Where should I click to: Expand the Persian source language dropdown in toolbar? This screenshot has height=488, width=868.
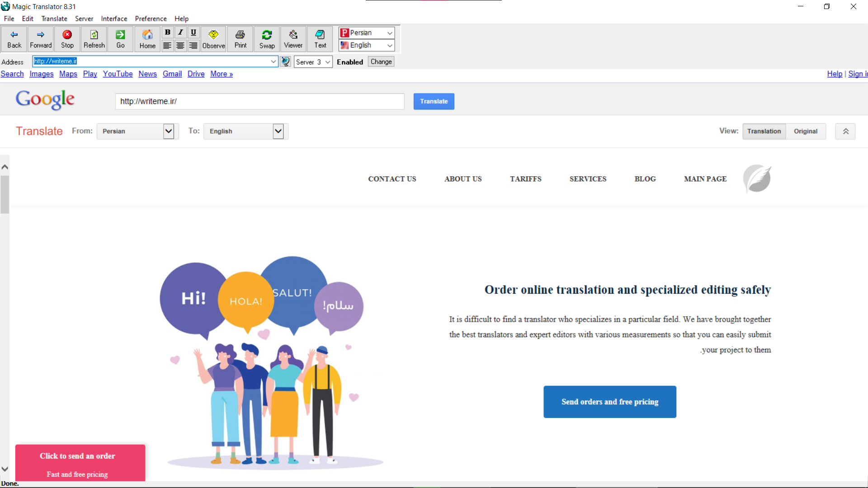pos(389,33)
